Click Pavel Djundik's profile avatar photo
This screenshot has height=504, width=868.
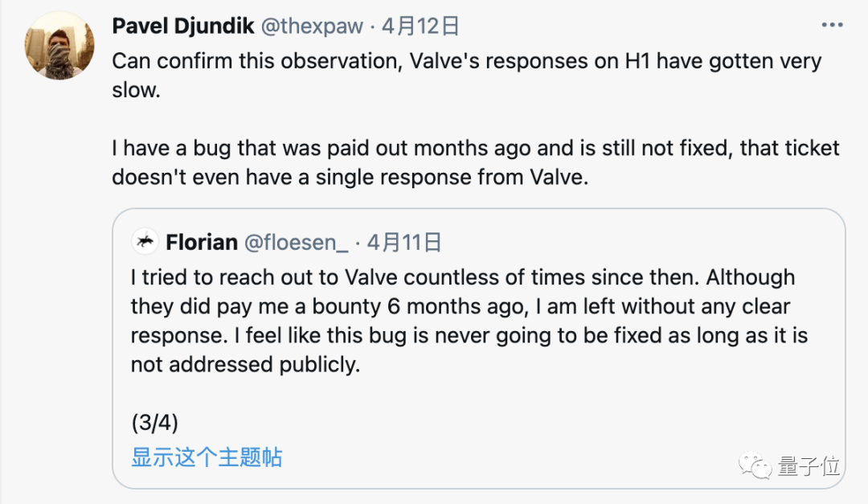click(x=59, y=45)
